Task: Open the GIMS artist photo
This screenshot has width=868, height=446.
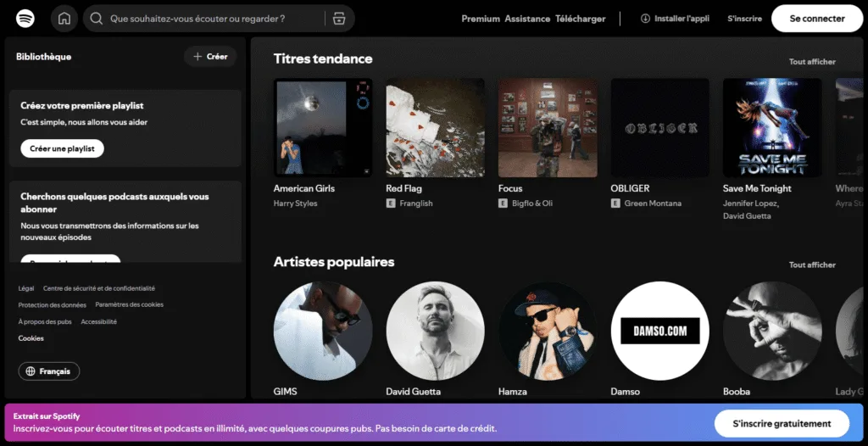Action: click(323, 331)
